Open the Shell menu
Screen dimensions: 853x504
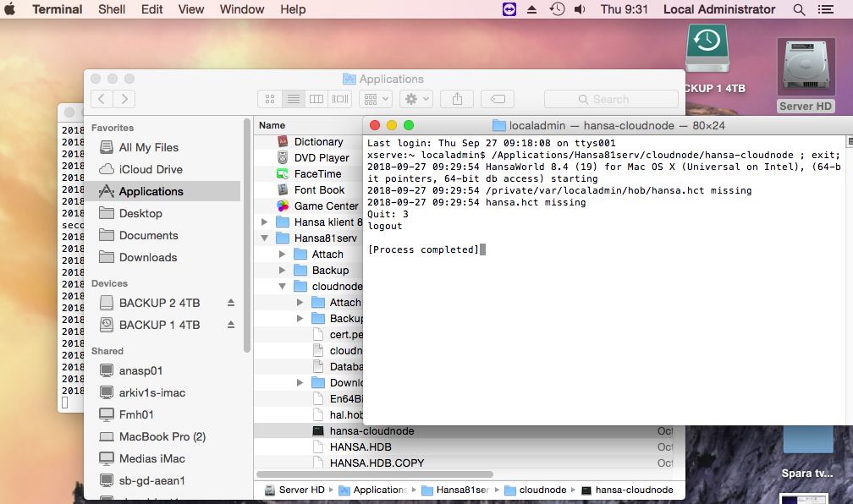pyautogui.click(x=112, y=9)
